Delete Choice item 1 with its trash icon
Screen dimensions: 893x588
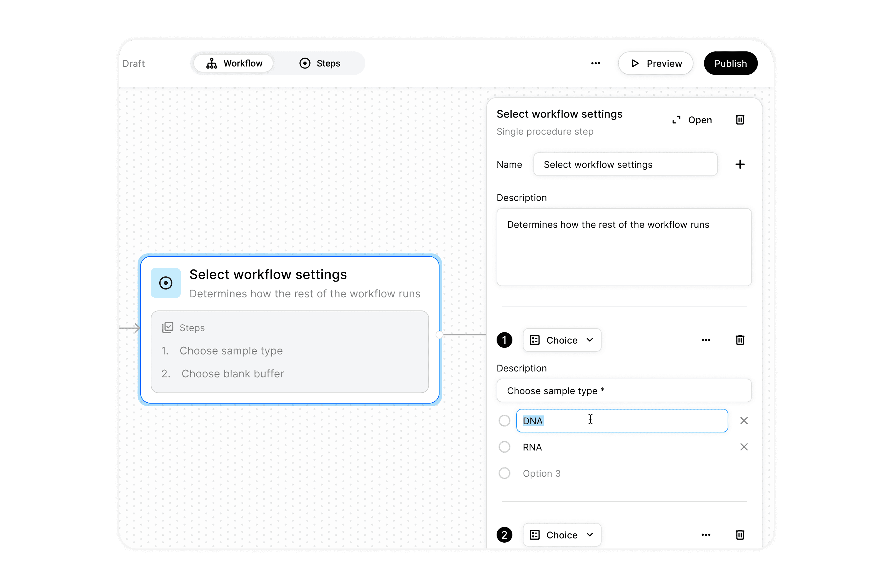click(740, 340)
